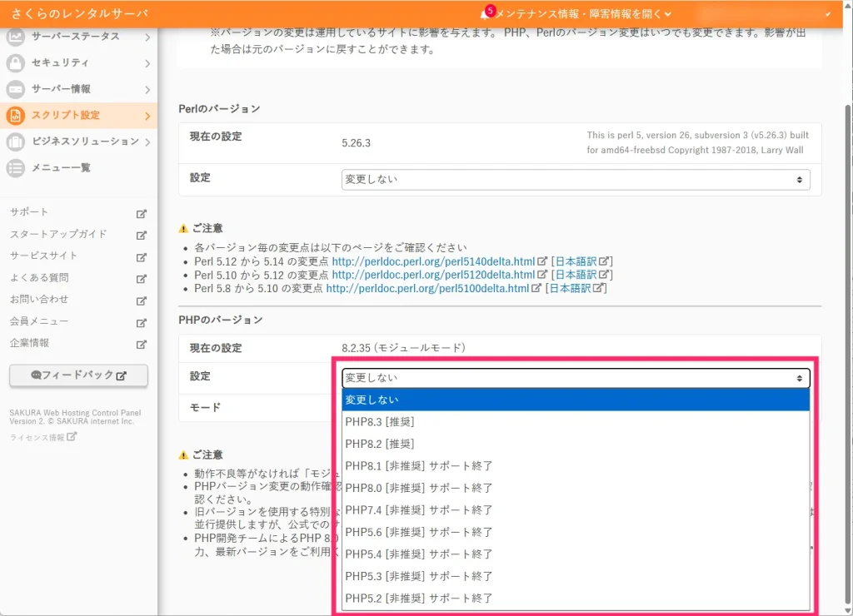Viewport: 853px width, 616px height.
Task: Click external icon after perl5140delta.html link
Action: [x=541, y=261]
